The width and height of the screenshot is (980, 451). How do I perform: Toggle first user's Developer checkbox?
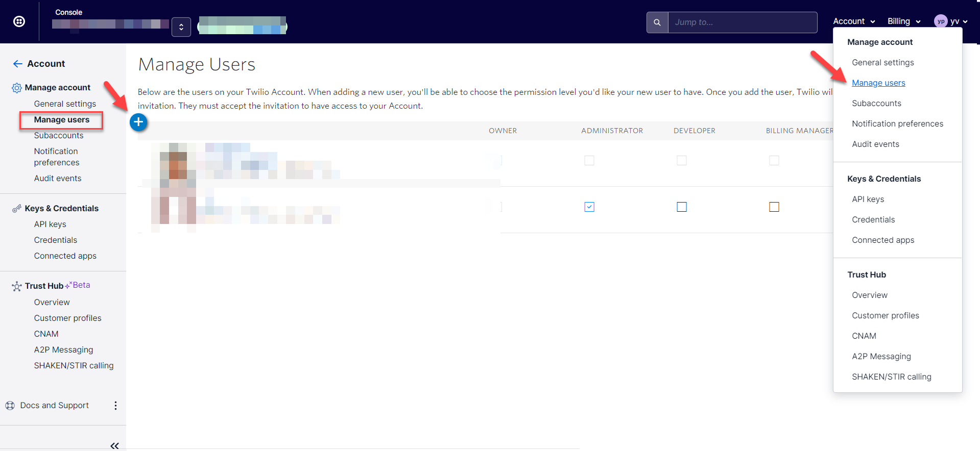[x=682, y=161]
